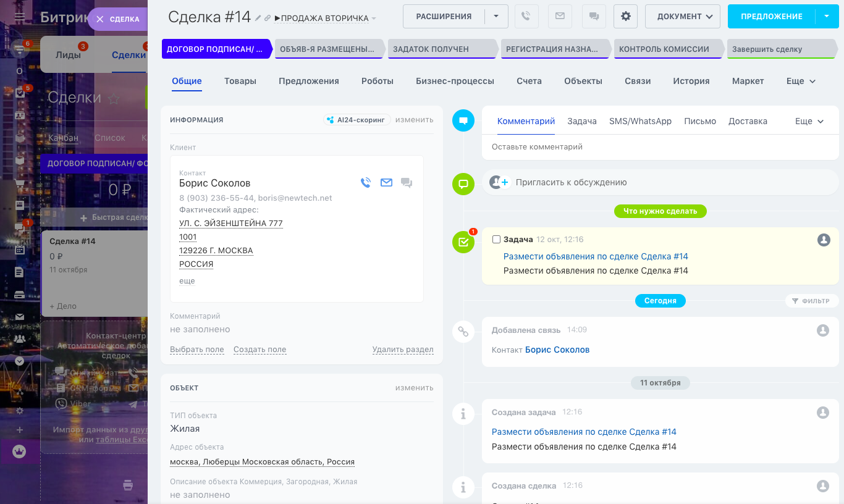Click the envelope email icon in top toolbar
This screenshot has height=504, width=844.
tap(560, 17)
